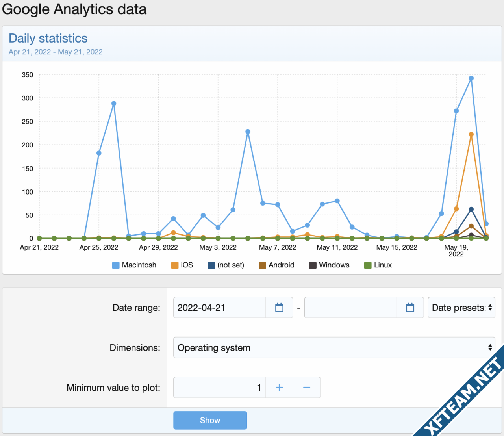Open the start date calendar picker
This screenshot has width=504, height=436.
click(279, 308)
